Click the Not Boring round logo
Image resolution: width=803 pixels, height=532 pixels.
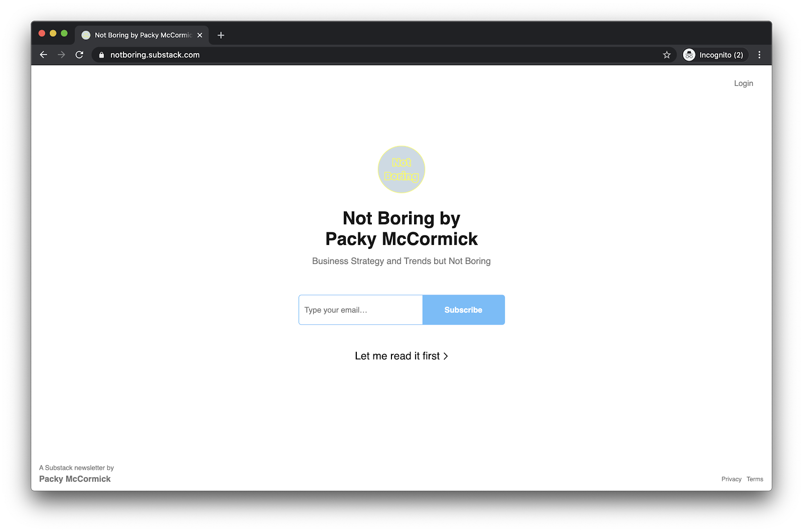tap(401, 169)
